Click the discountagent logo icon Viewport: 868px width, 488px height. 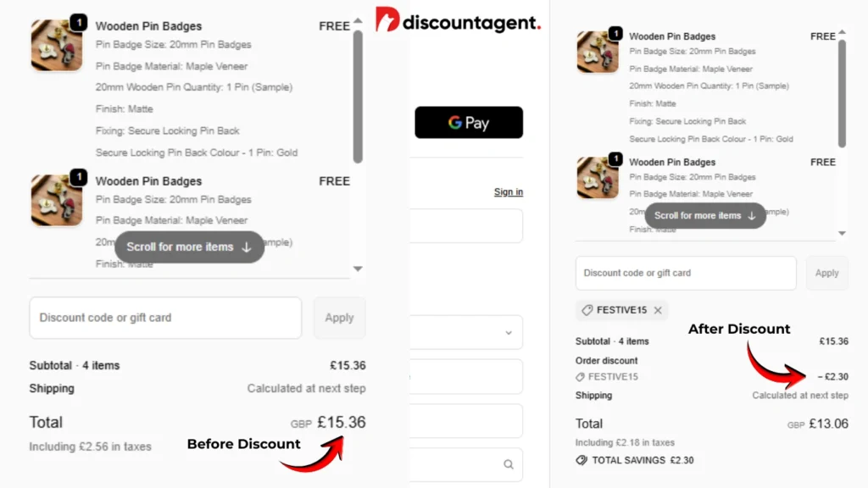pyautogui.click(x=387, y=19)
